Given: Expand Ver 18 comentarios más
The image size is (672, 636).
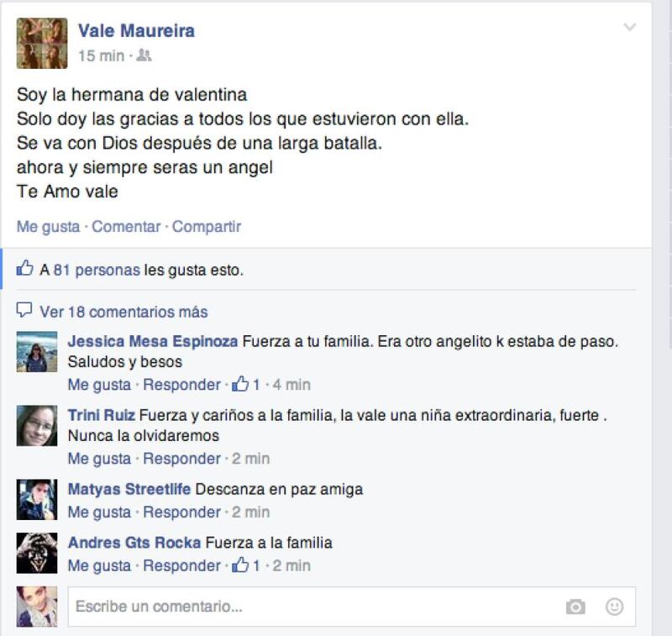Looking at the screenshot, I should pos(123,312).
